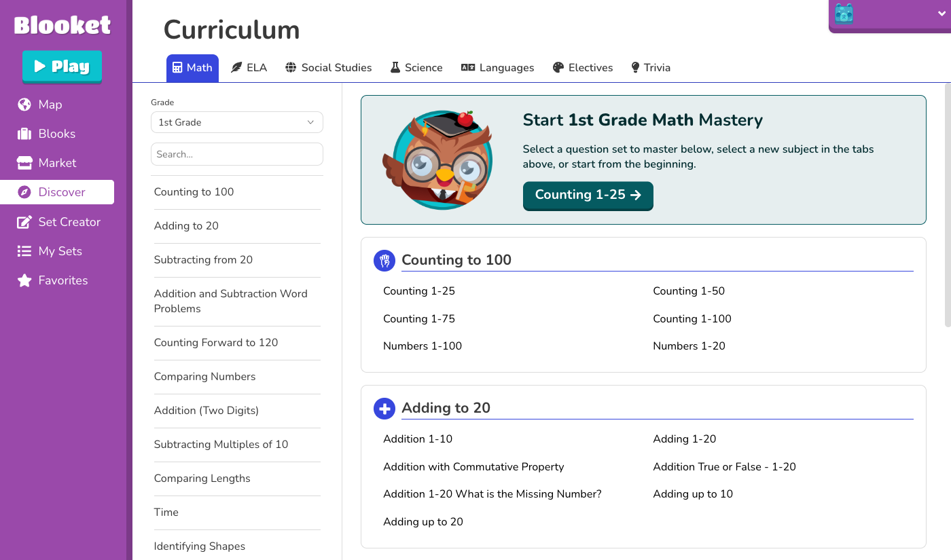
Task: Switch to the Social Studies tab
Action: (329, 68)
